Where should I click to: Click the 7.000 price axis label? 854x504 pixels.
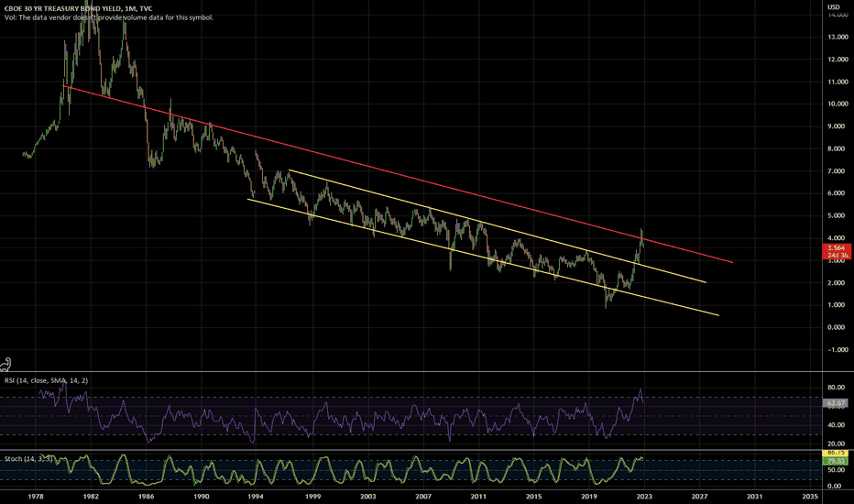pyautogui.click(x=838, y=171)
